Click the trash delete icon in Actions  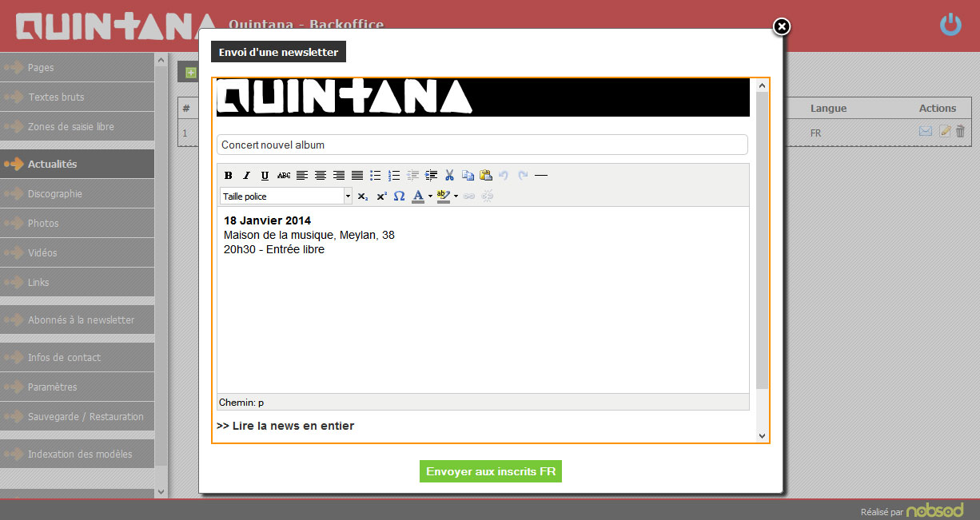[x=961, y=132]
